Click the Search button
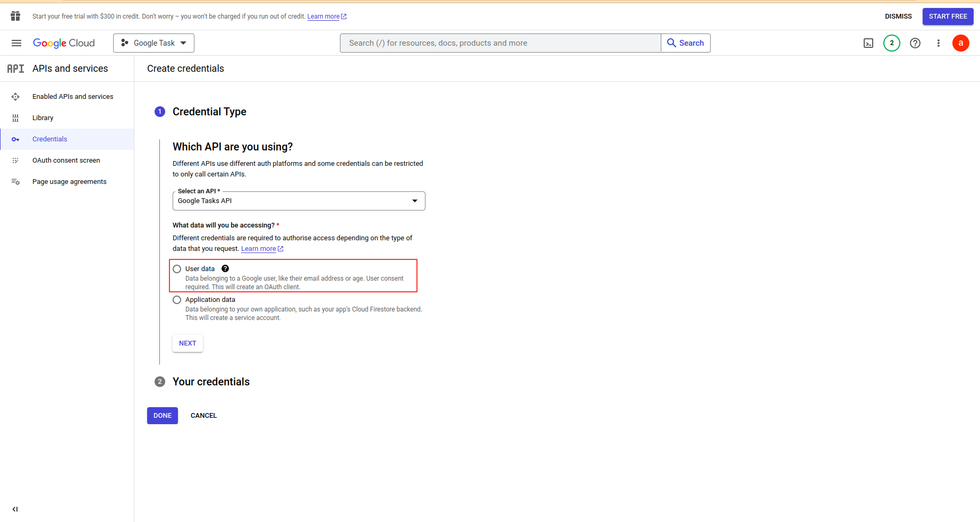980x522 pixels. pyautogui.click(x=686, y=43)
